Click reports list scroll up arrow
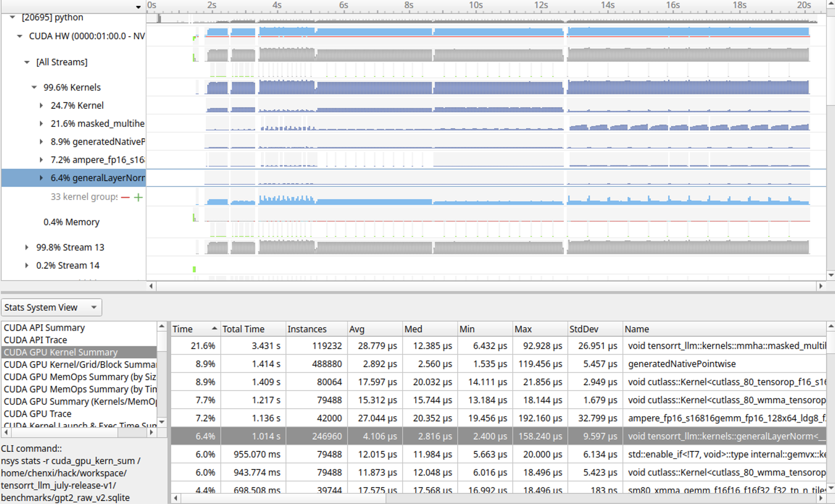 click(x=162, y=327)
